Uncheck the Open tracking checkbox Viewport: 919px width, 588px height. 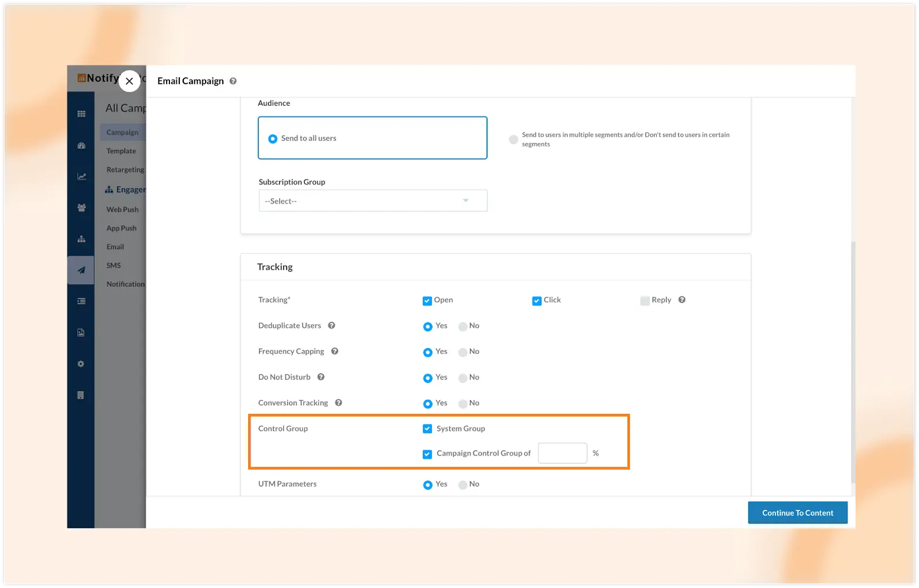pyautogui.click(x=427, y=301)
